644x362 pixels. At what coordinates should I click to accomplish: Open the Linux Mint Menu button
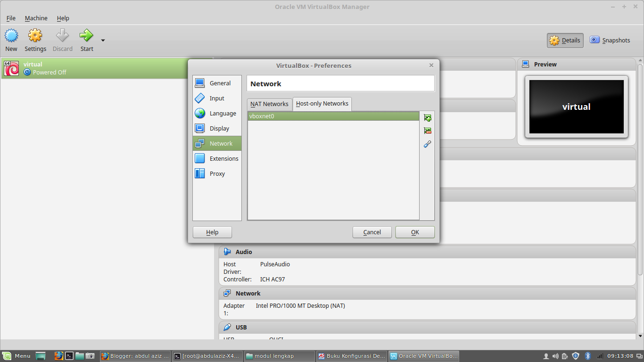coord(17,356)
